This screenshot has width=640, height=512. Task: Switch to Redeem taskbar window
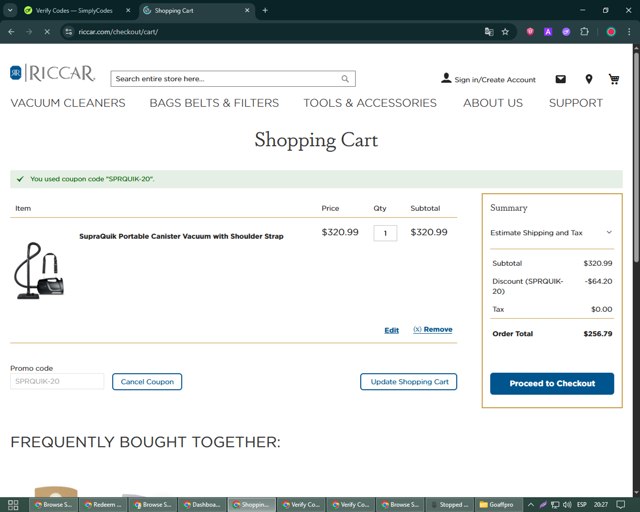(x=103, y=505)
